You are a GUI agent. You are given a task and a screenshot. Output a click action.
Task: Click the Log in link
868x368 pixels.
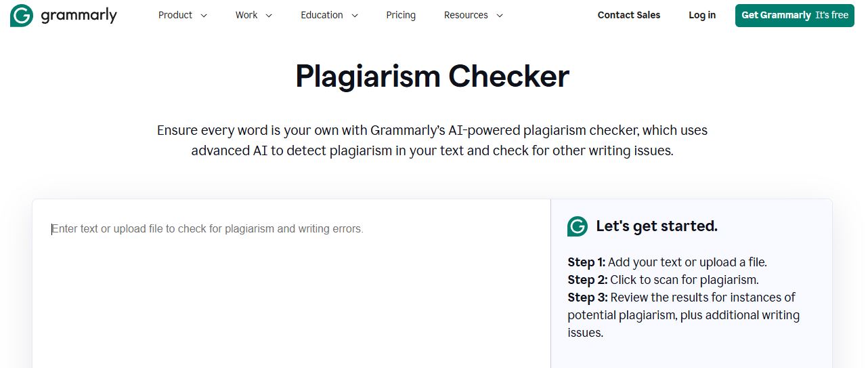click(702, 15)
